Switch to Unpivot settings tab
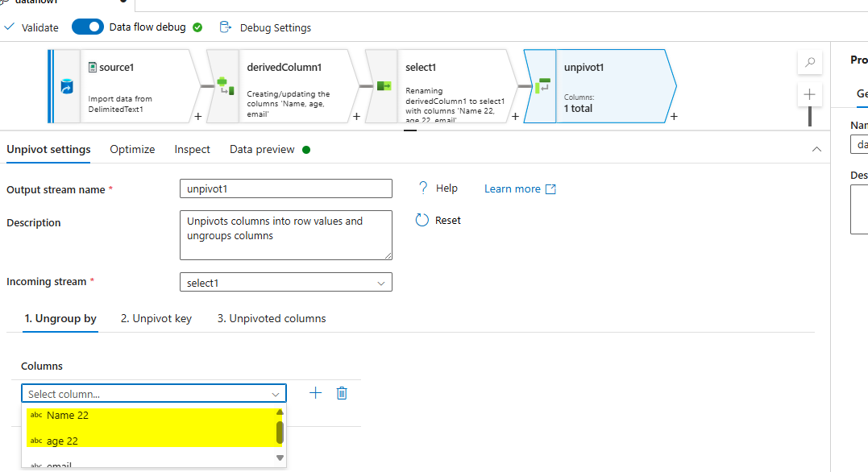 [48, 149]
